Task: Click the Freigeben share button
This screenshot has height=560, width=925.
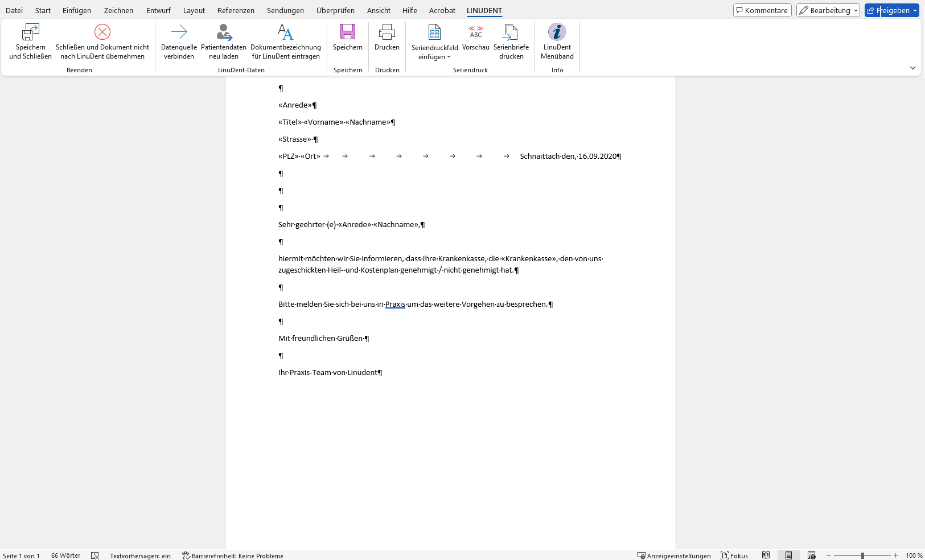Action: click(x=888, y=10)
